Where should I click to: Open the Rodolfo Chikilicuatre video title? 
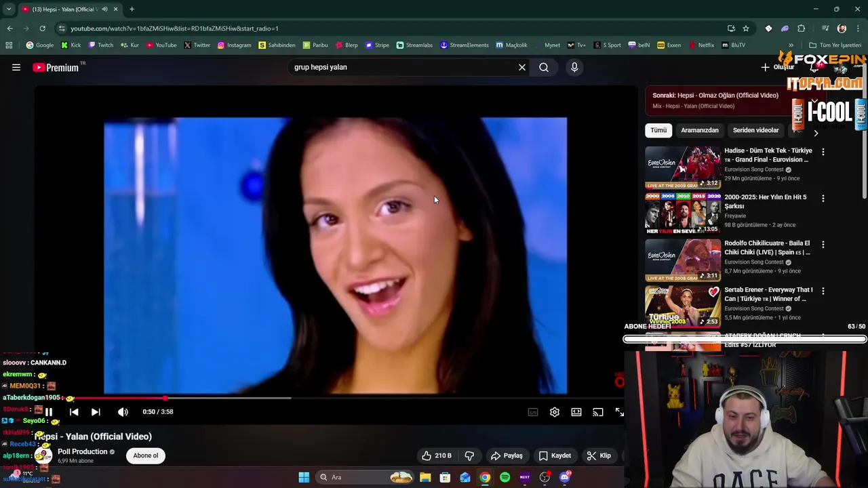tap(767, 247)
